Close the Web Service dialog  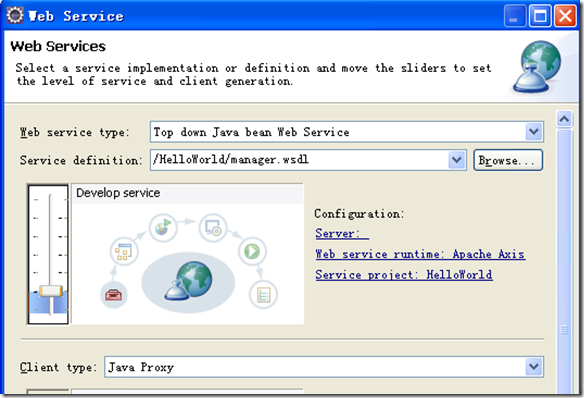(x=565, y=16)
